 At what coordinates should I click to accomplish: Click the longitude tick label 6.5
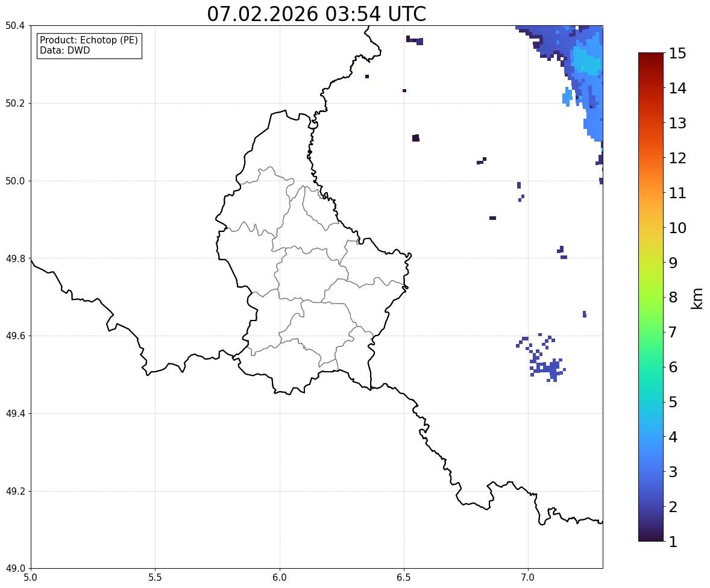(404, 578)
